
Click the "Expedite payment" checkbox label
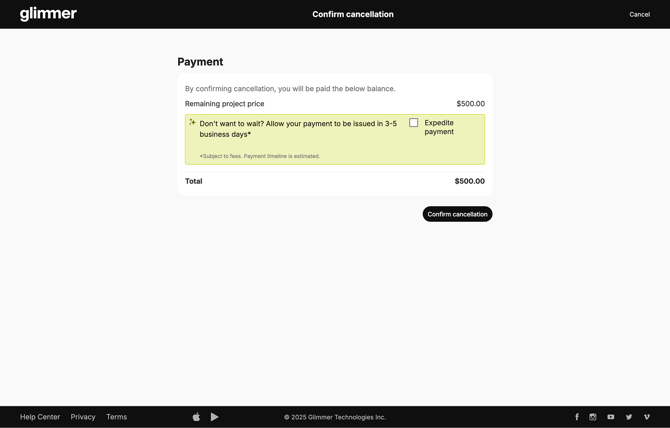[439, 127]
